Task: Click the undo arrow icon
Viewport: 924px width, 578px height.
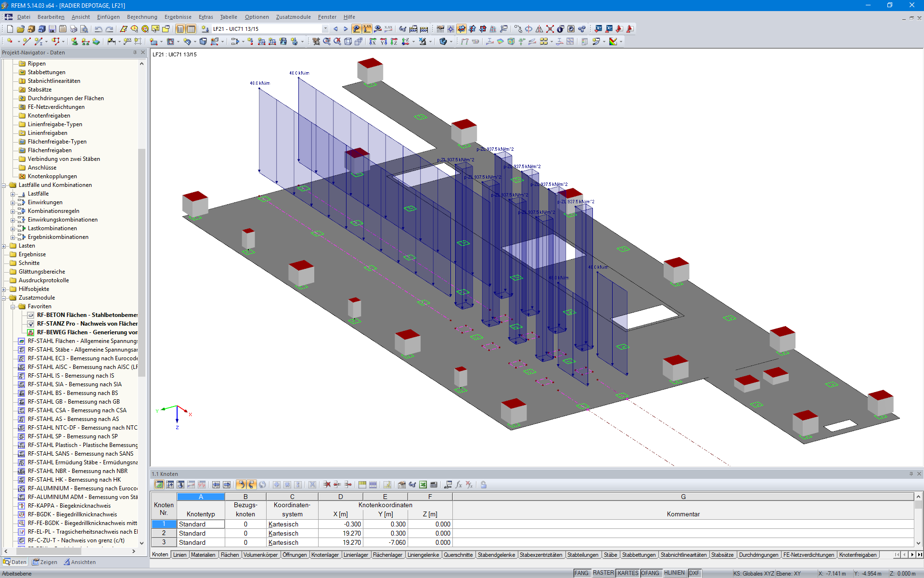Action: [98, 29]
